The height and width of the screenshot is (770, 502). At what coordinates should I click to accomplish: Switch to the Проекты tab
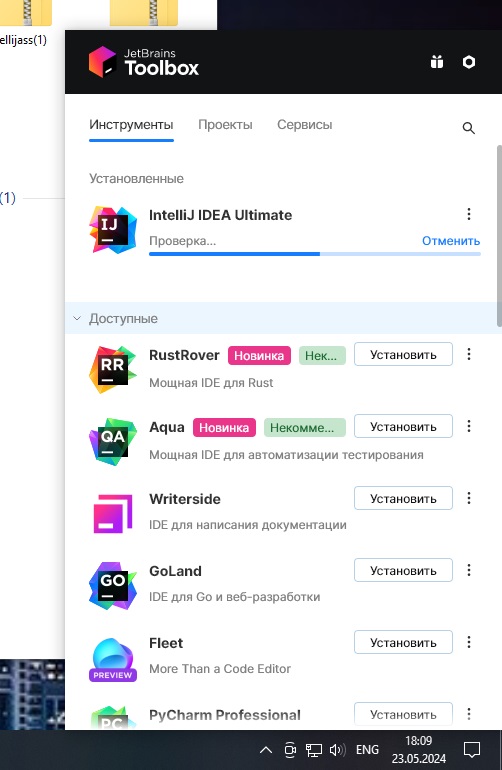(x=225, y=125)
